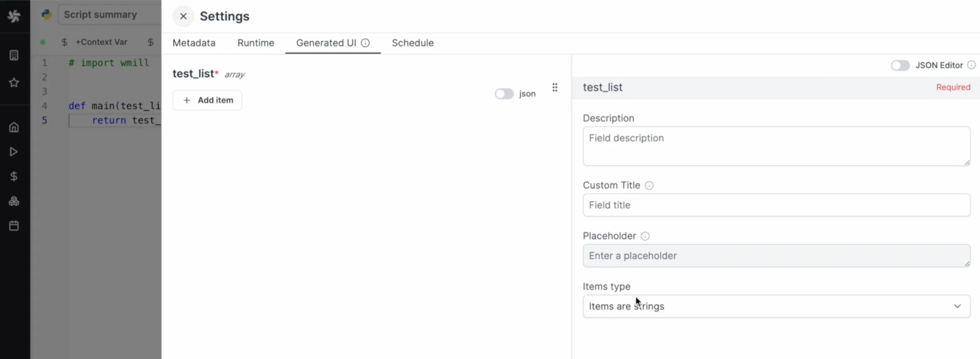Click the green status dot in editor
This screenshot has height=359, width=980.
[43, 42]
